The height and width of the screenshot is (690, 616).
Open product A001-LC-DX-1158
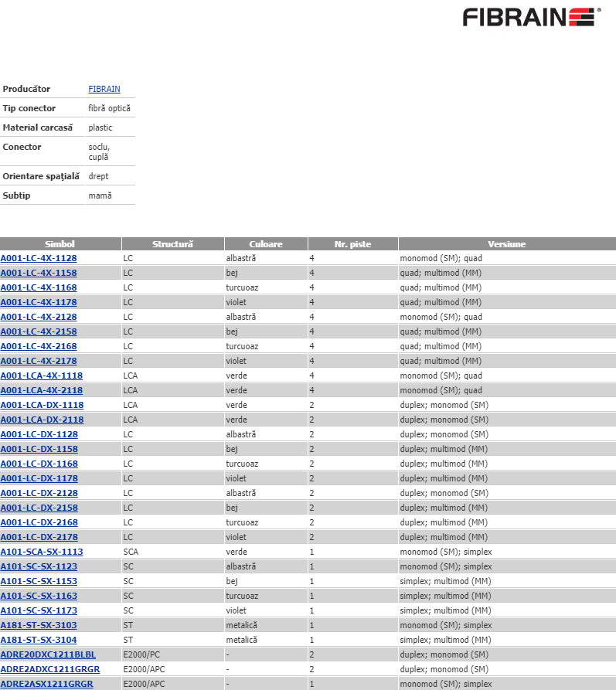(39, 449)
